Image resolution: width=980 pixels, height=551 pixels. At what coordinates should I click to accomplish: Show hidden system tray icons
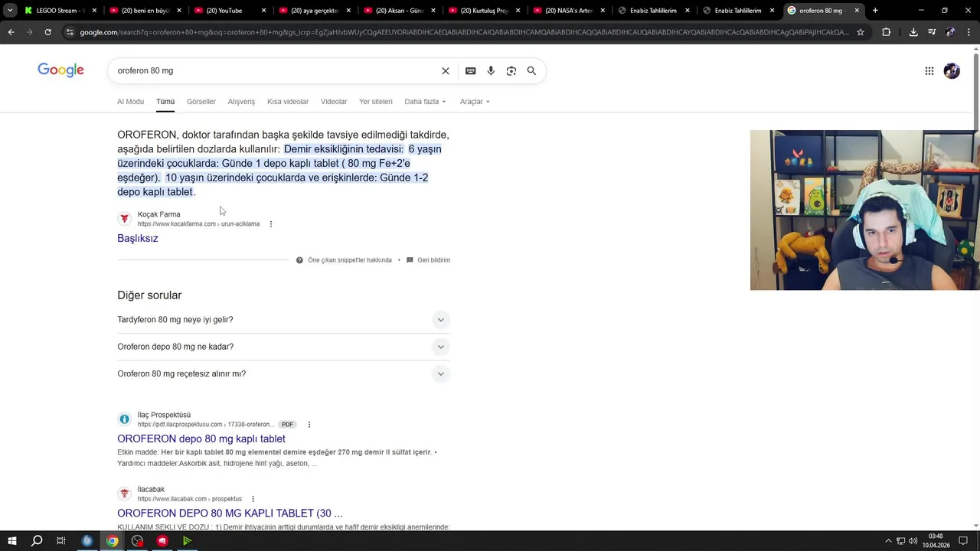(888, 541)
